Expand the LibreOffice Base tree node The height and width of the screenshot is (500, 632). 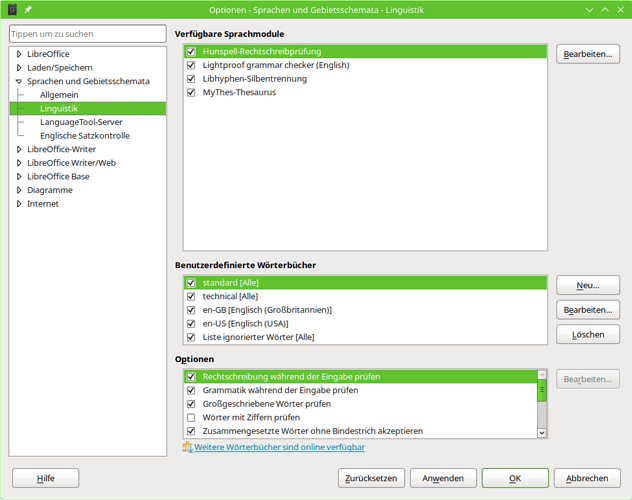coord(19,176)
